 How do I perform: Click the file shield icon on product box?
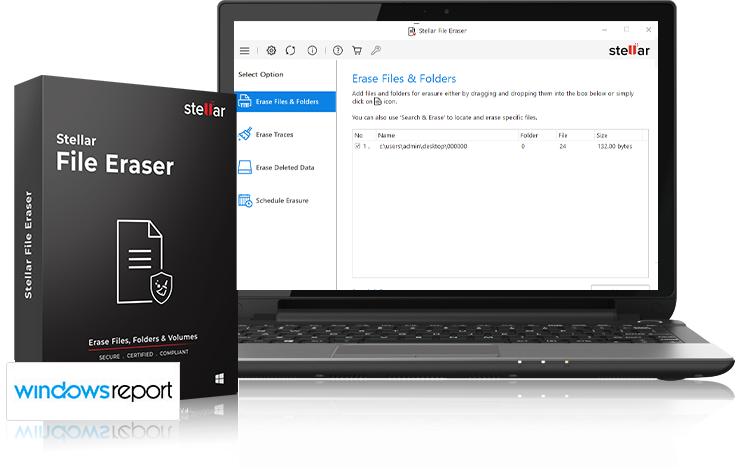[145, 262]
